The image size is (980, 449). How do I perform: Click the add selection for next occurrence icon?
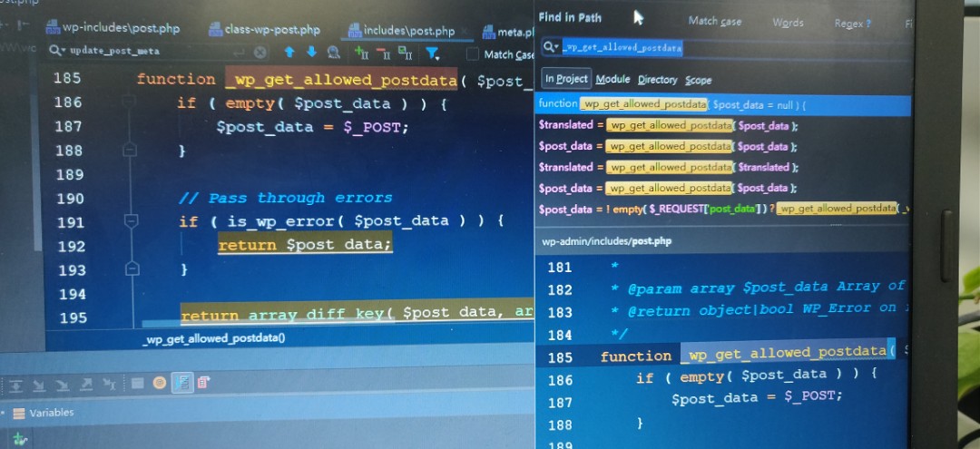(361, 53)
